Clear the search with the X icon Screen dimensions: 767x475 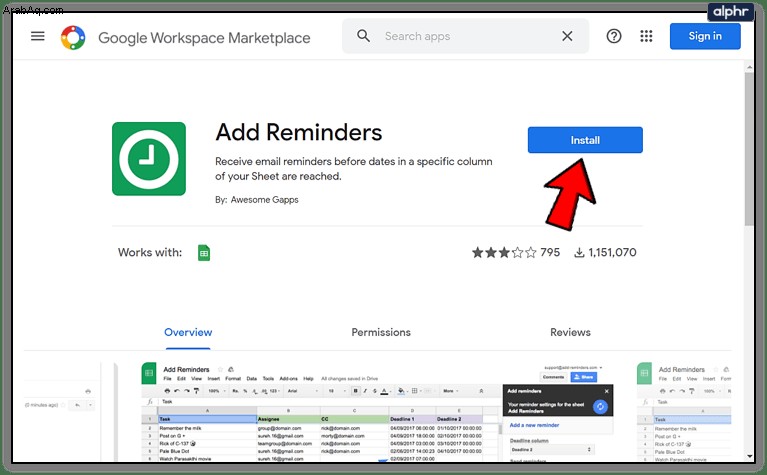coord(567,36)
